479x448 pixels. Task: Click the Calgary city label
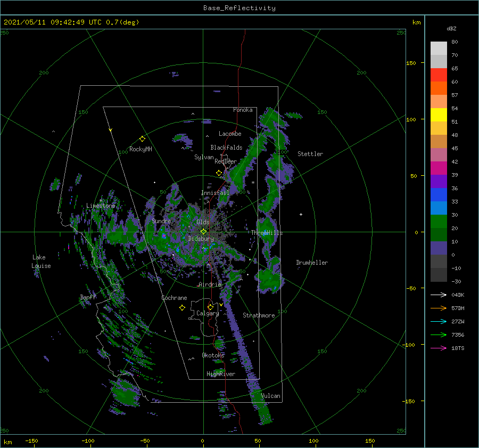(x=208, y=313)
